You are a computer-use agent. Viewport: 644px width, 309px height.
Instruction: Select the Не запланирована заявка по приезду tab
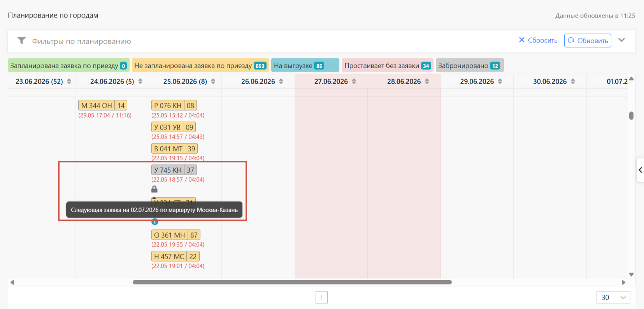[200, 65]
